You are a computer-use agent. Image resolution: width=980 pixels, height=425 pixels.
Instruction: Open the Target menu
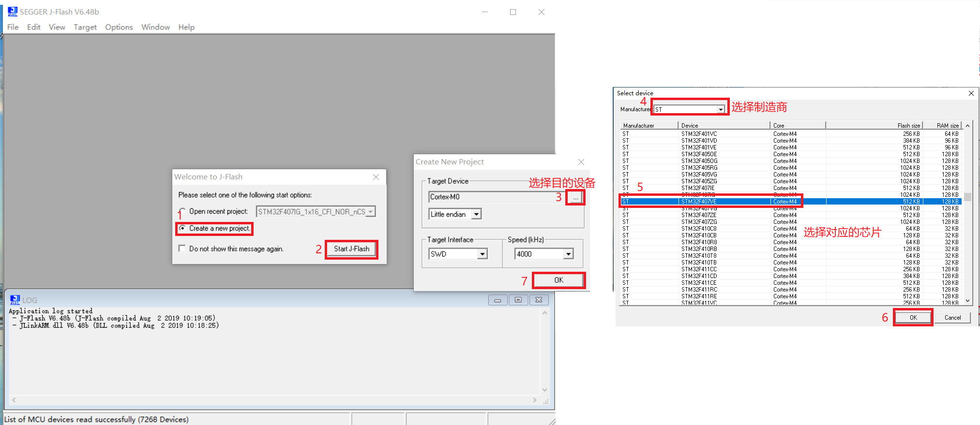85,27
